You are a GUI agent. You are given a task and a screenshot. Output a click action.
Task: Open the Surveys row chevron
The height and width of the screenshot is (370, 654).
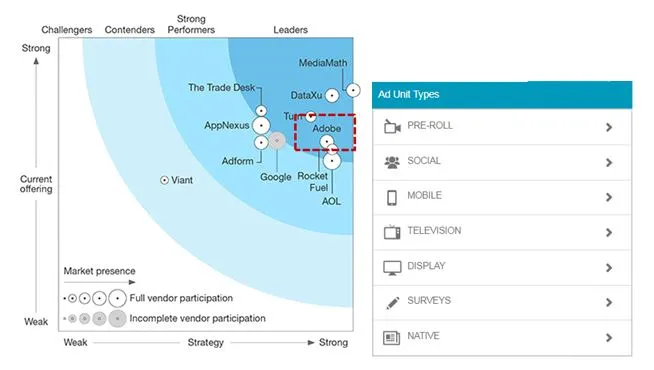tap(609, 302)
